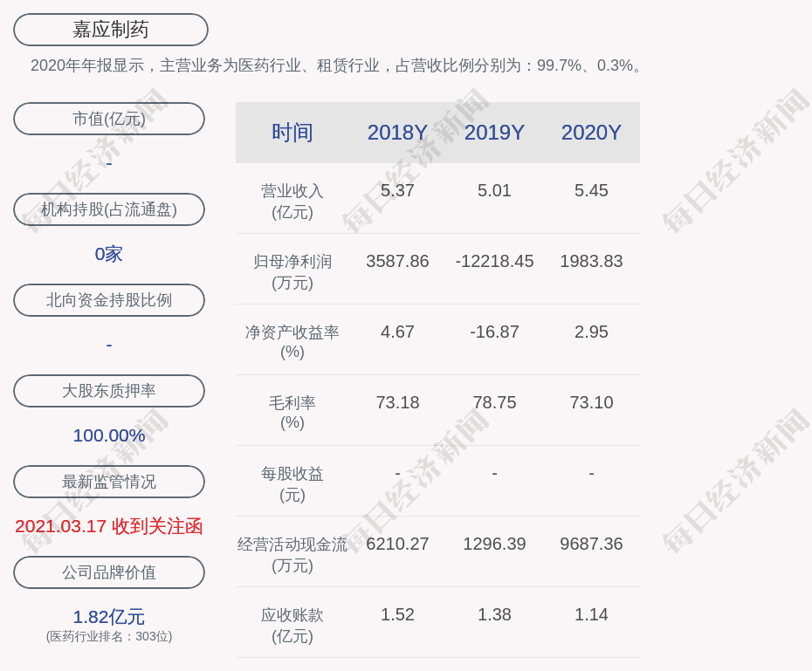
Task: Click the 2020年年报显示 description sentence
Action: [x=337, y=65]
